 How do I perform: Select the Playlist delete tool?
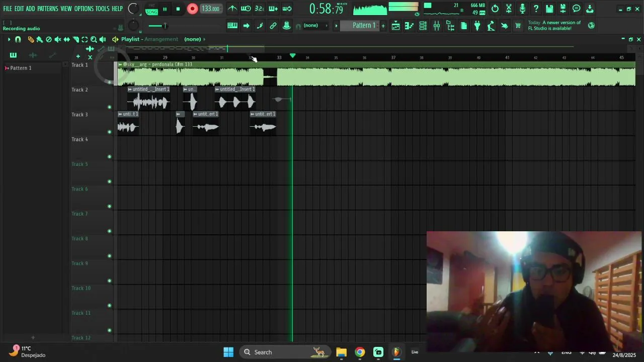49,39
